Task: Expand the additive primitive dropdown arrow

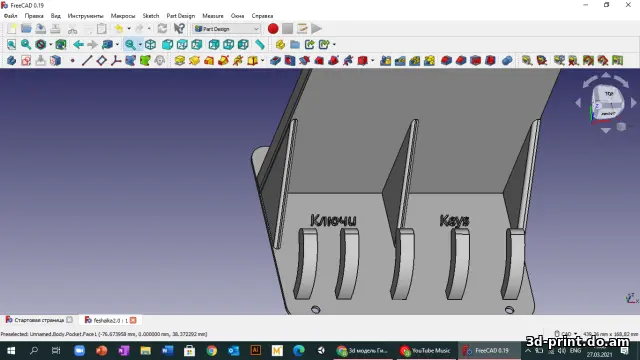Action: pyautogui.click(x=262, y=61)
